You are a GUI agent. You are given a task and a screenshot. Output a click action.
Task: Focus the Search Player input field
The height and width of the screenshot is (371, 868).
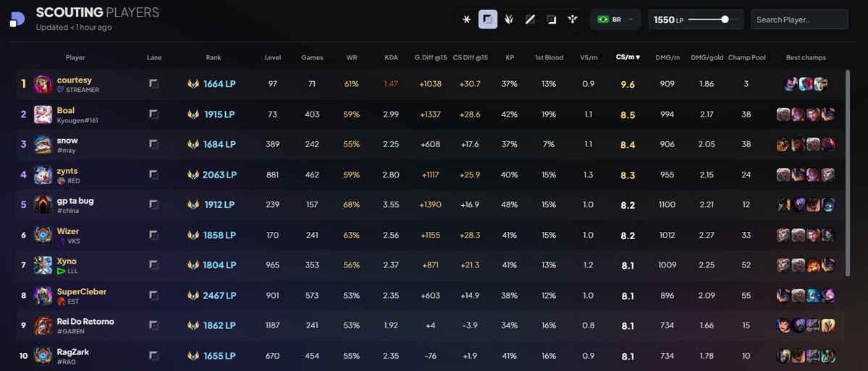click(799, 20)
